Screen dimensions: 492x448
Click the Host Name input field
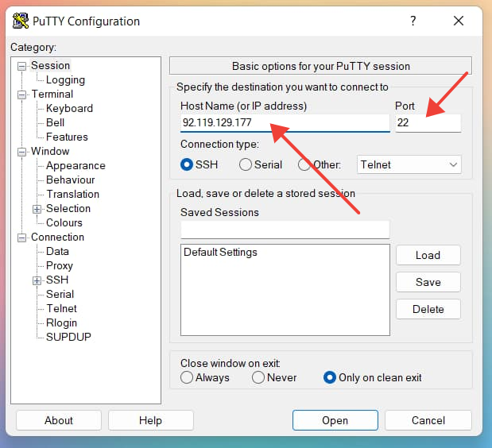coord(285,123)
